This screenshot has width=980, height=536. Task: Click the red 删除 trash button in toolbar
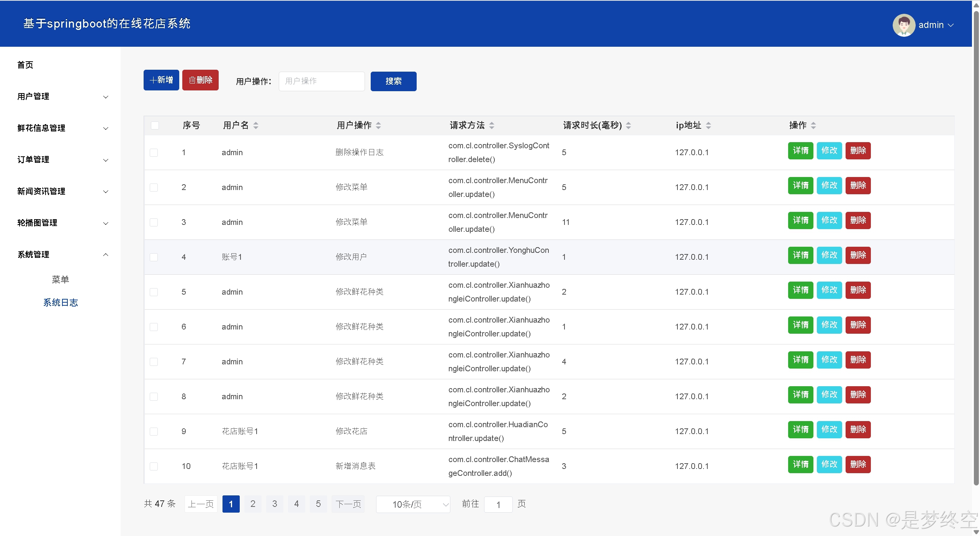pyautogui.click(x=200, y=80)
